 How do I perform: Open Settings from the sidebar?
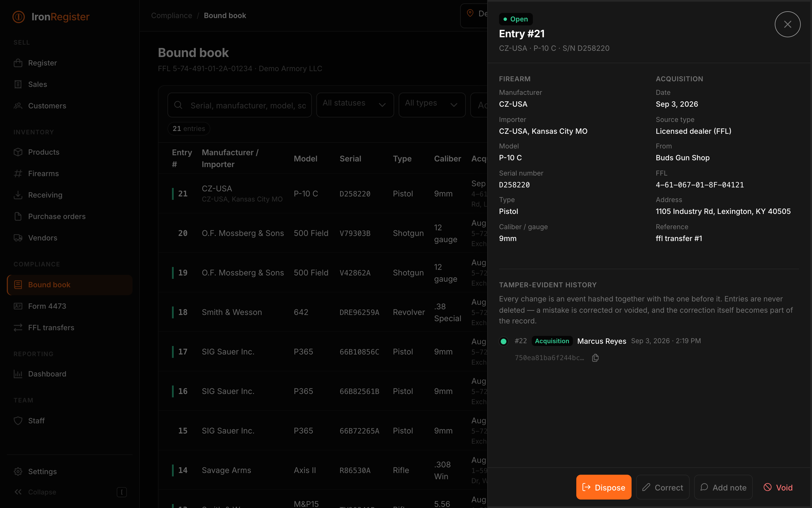point(69,471)
